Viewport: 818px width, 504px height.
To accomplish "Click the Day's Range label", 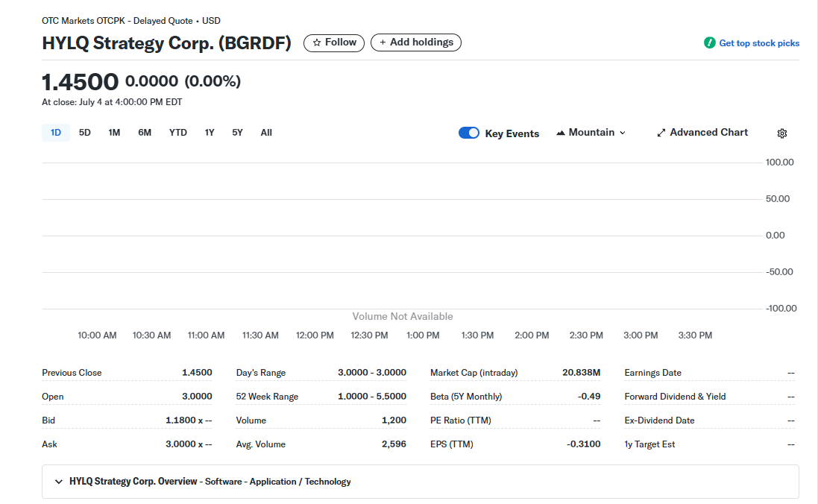I will click(261, 373).
